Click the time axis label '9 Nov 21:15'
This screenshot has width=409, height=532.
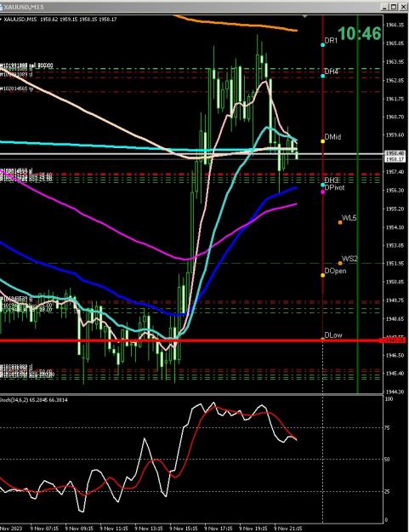[x=288, y=529]
